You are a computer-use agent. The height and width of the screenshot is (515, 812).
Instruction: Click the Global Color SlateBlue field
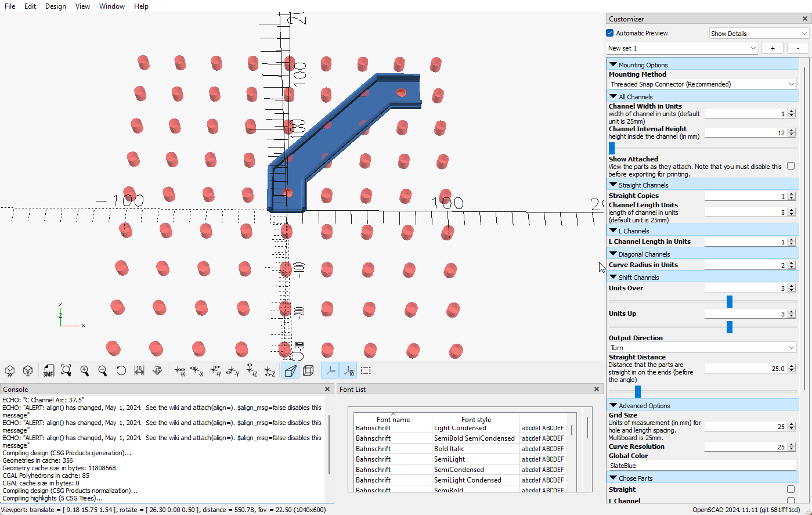tap(702, 466)
